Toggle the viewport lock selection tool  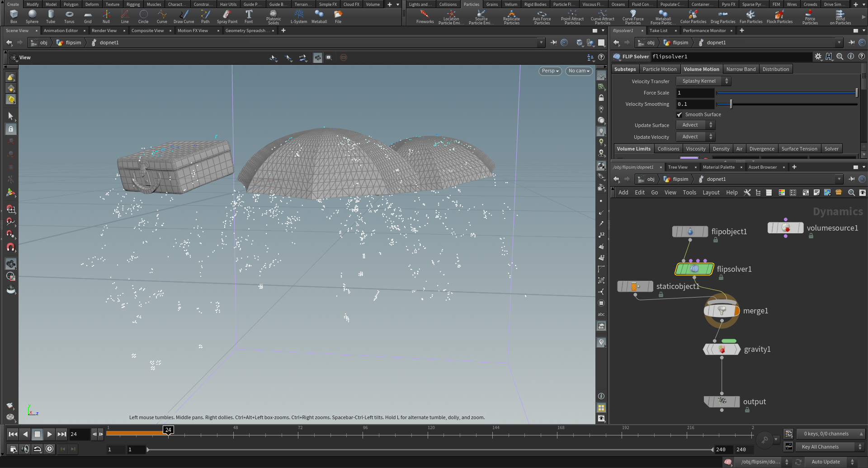tap(11, 129)
